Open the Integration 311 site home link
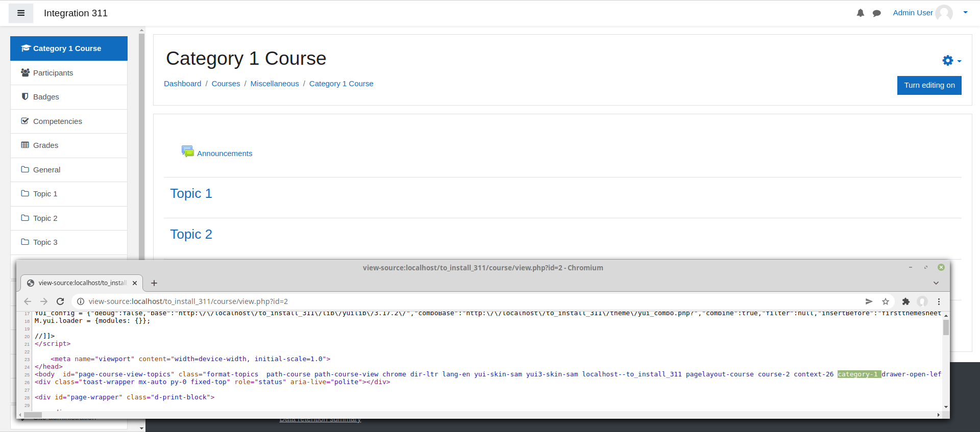This screenshot has height=432, width=980. [x=76, y=13]
